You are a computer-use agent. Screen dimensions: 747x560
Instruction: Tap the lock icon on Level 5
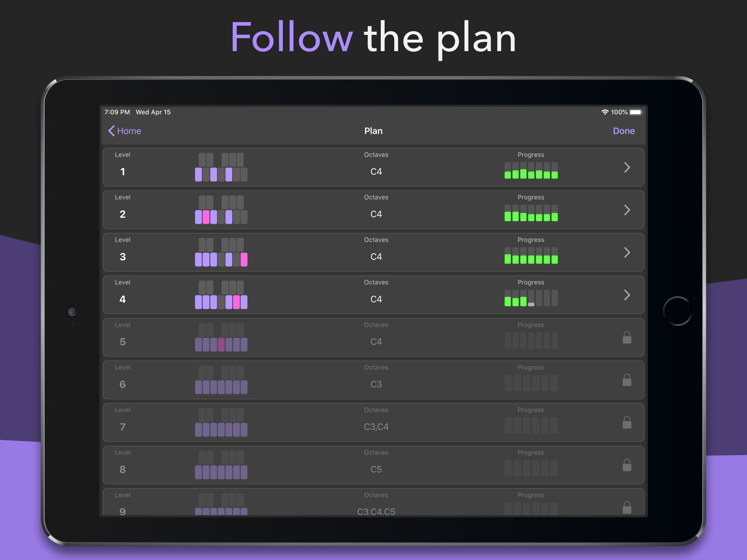627,338
